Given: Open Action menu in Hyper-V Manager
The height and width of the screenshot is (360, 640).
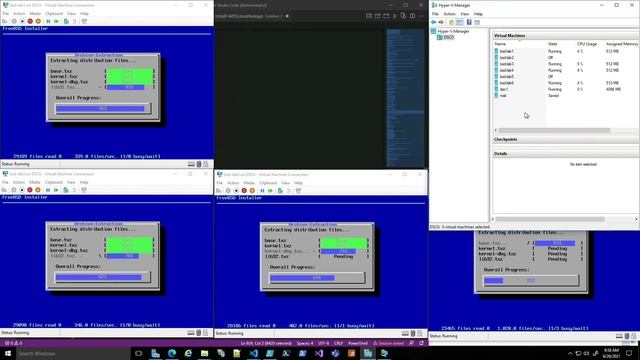Looking at the screenshot, I should pos(449,14).
